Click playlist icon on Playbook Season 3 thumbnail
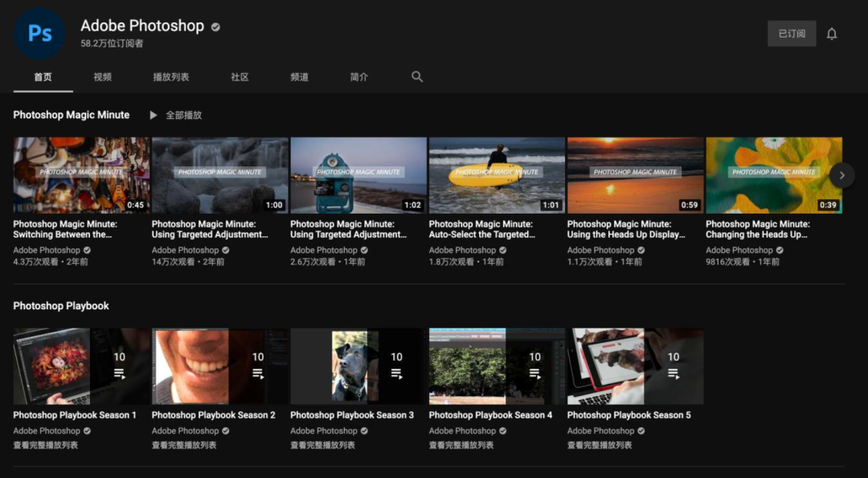 tap(396, 374)
